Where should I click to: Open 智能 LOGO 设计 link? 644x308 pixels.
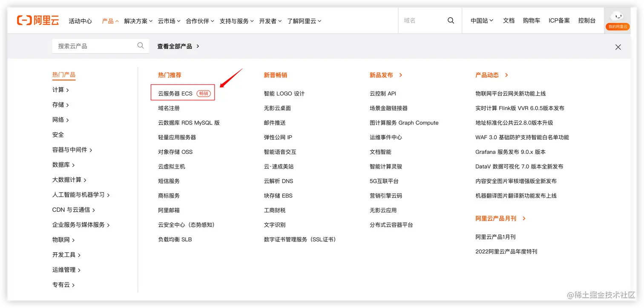[x=284, y=93]
